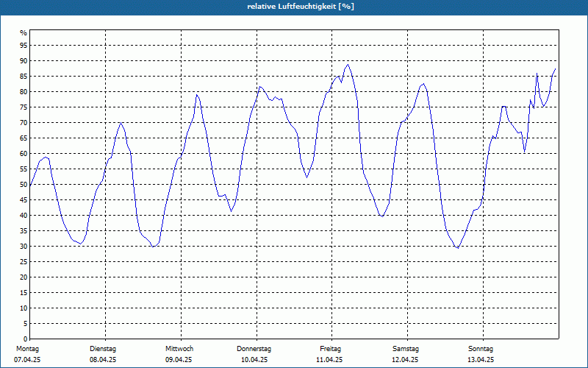Select the 25 y-axis value

[24, 262]
